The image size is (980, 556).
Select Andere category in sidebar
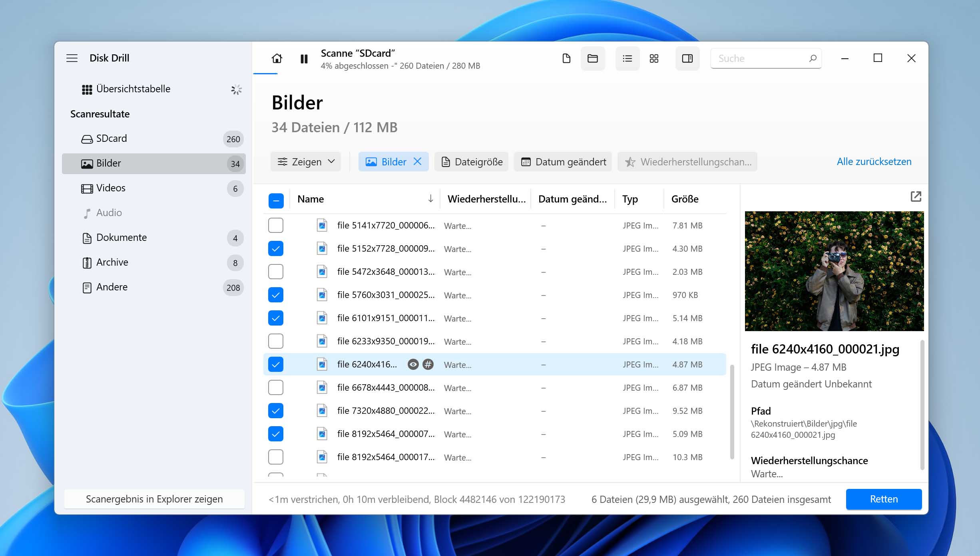click(x=153, y=287)
